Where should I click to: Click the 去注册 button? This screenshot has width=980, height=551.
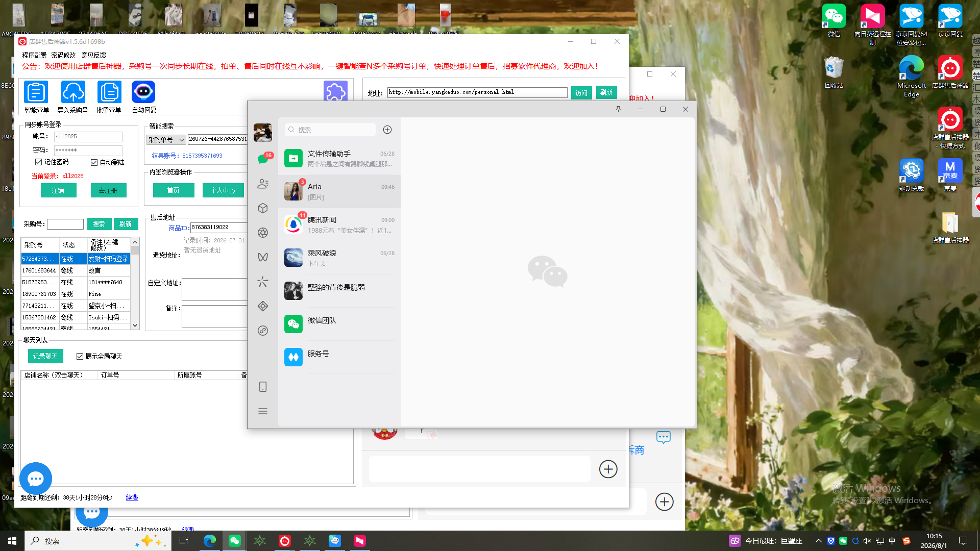point(108,190)
